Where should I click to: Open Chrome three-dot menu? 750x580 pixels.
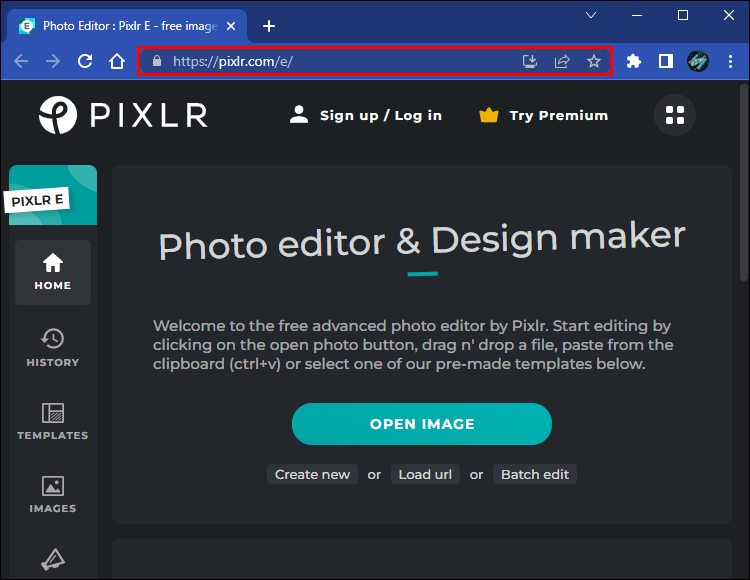click(x=729, y=61)
